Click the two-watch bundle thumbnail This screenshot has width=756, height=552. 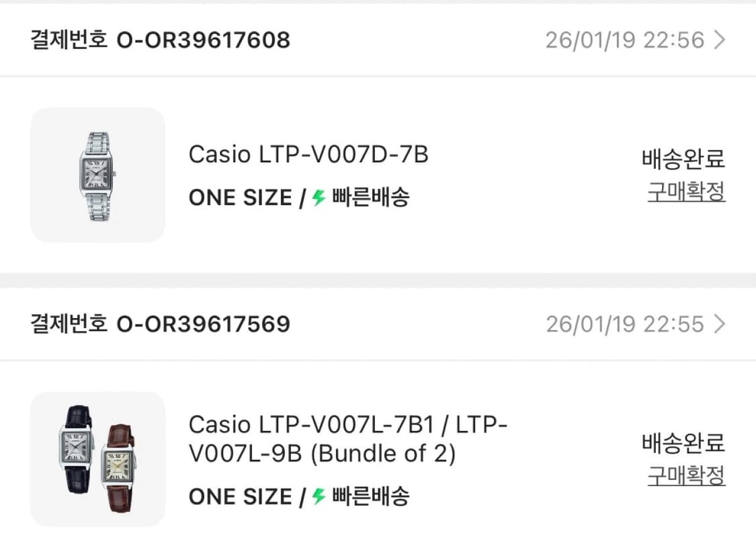pos(98,459)
